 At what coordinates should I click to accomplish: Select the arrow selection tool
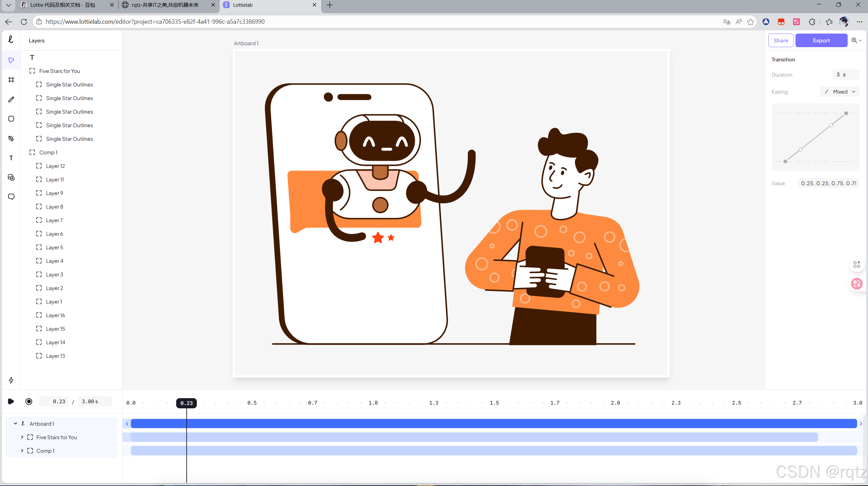(11, 60)
